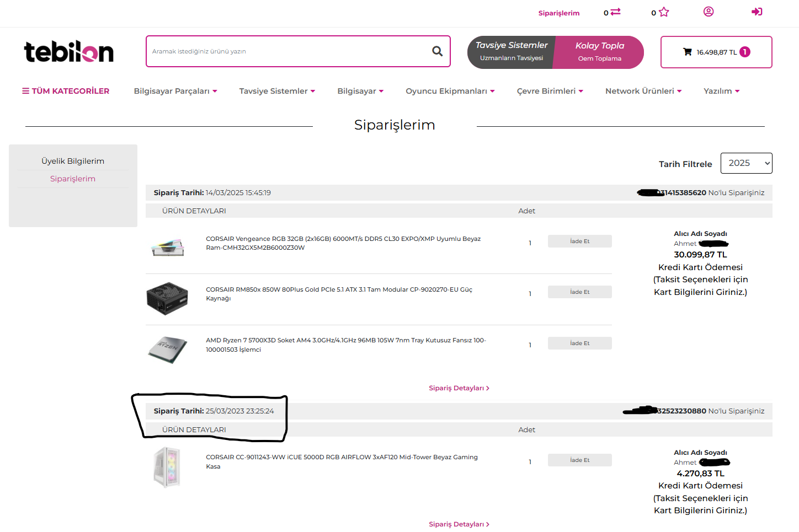
Task: Click the Corsair power supply thumbnail
Action: tap(167, 298)
